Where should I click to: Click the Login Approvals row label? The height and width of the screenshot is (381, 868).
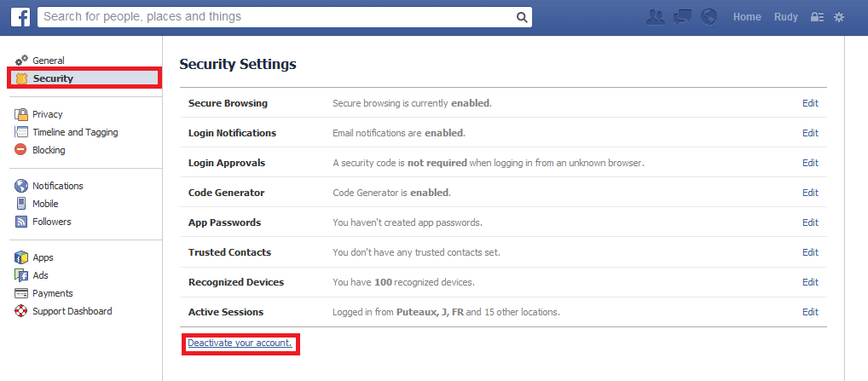point(227,163)
